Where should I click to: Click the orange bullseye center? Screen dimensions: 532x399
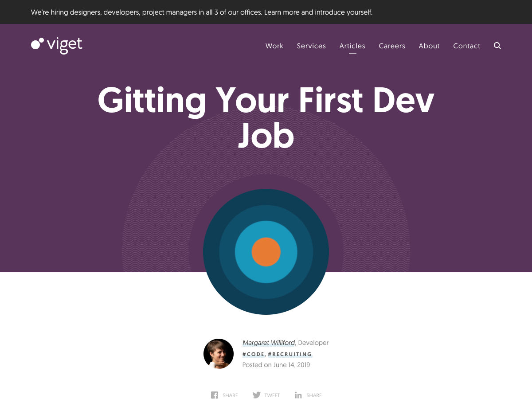point(266,252)
